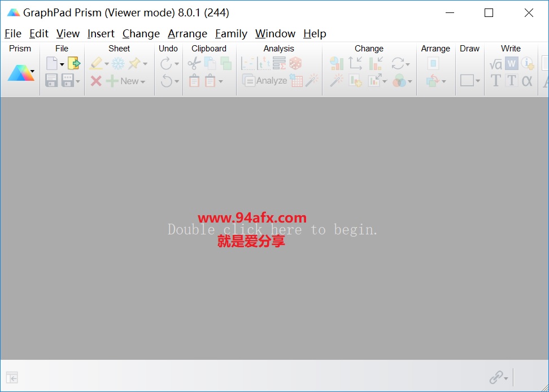Expand the Redo history dropdown arrow
The height and width of the screenshot is (392, 549).
(176, 64)
